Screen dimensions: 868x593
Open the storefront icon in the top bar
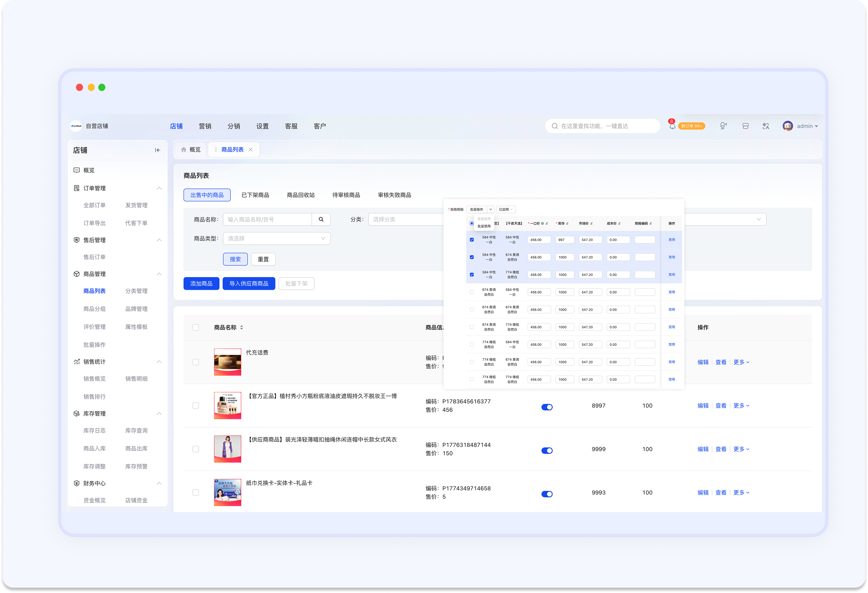[x=745, y=126]
